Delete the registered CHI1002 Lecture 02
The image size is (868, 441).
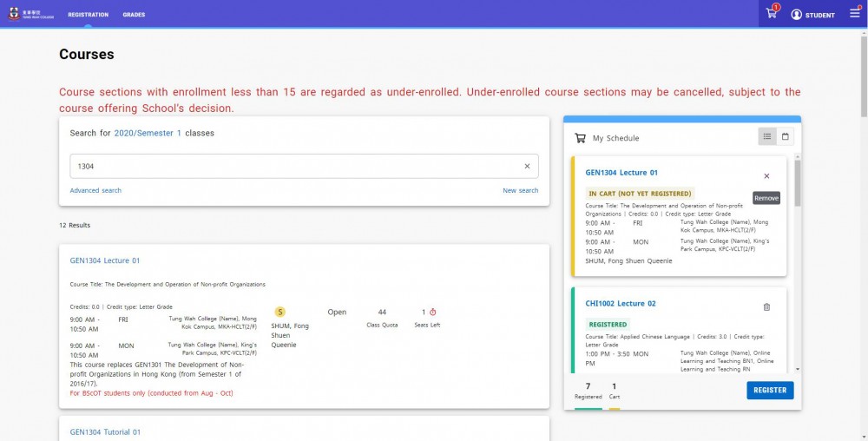click(766, 307)
